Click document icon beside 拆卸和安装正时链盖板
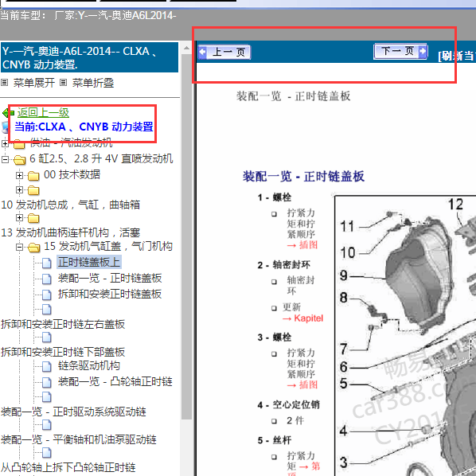Screen dimensions: 476x476 46,295
